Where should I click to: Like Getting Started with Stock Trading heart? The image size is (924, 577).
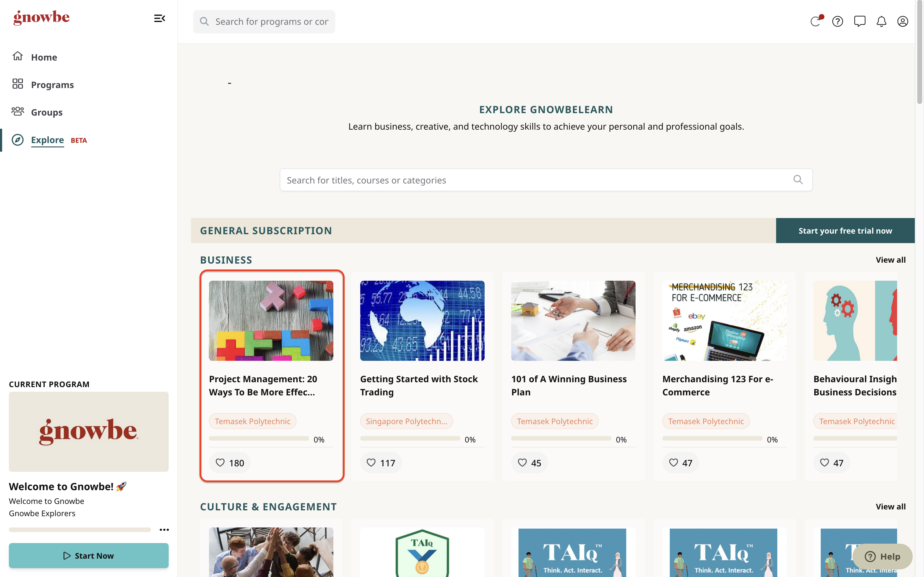(x=381, y=463)
